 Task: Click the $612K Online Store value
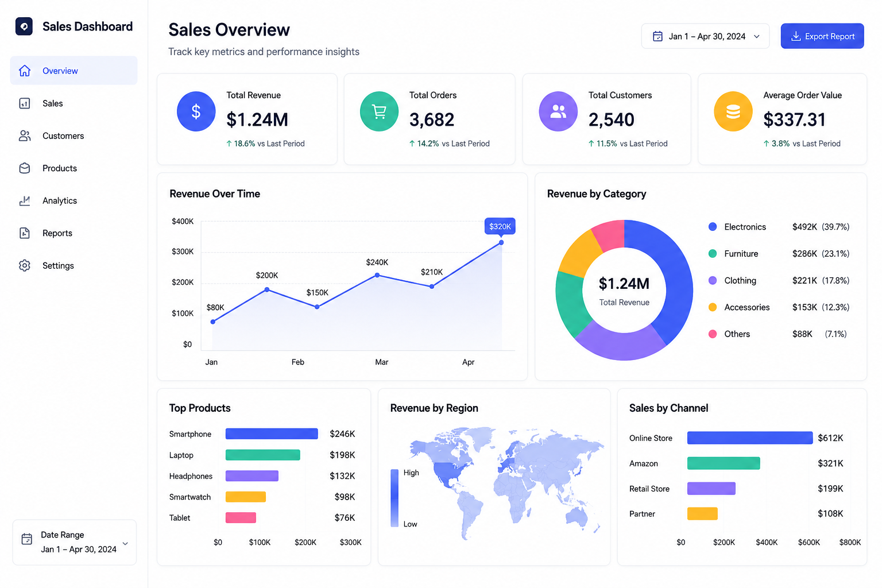click(830, 438)
